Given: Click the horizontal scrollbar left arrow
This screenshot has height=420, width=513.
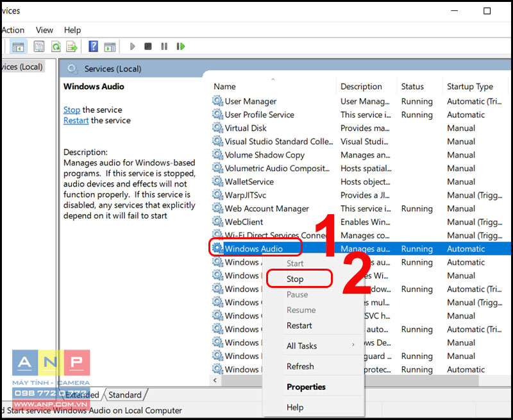Looking at the screenshot, I should pyautogui.click(x=215, y=380).
